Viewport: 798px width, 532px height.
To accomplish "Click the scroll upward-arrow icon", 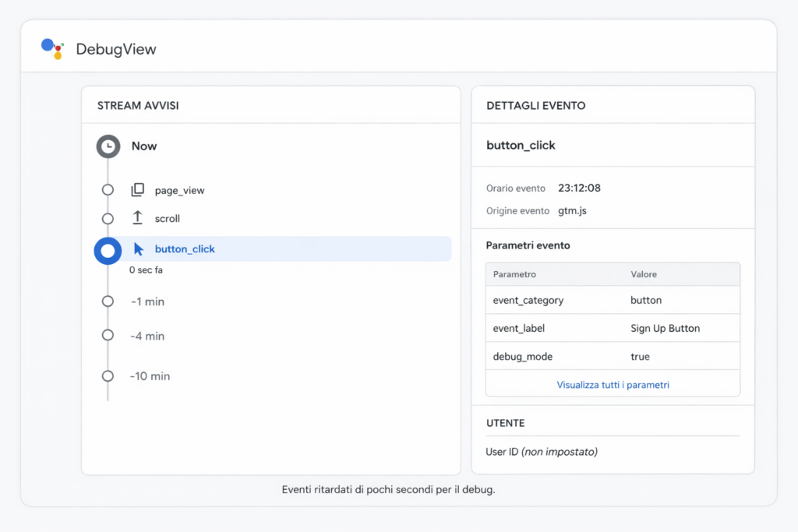I will coord(137,217).
